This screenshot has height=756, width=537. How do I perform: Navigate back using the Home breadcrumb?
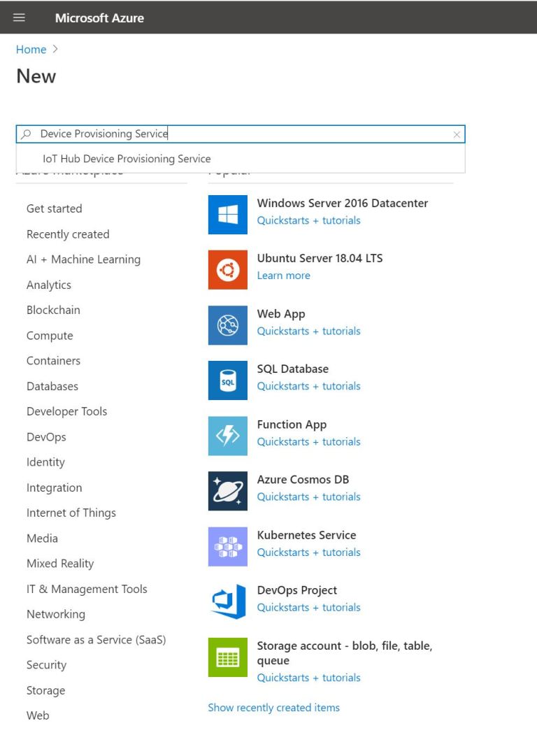[31, 49]
